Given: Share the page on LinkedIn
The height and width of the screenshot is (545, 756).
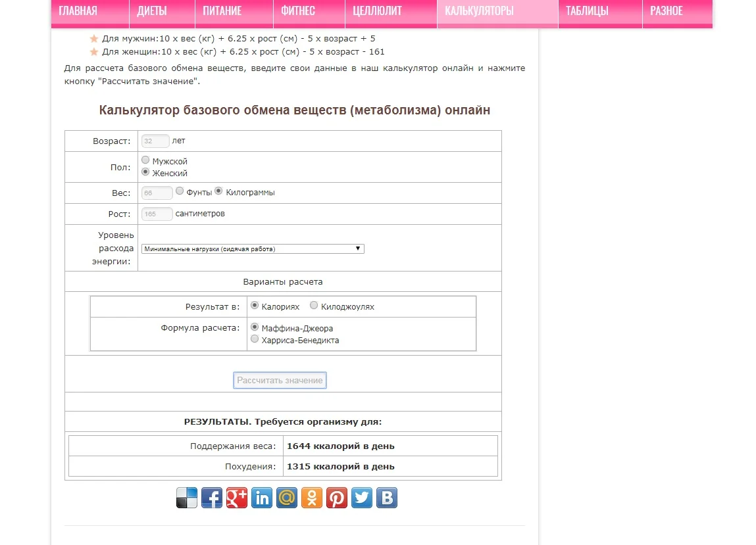Looking at the screenshot, I should click(262, 498).
